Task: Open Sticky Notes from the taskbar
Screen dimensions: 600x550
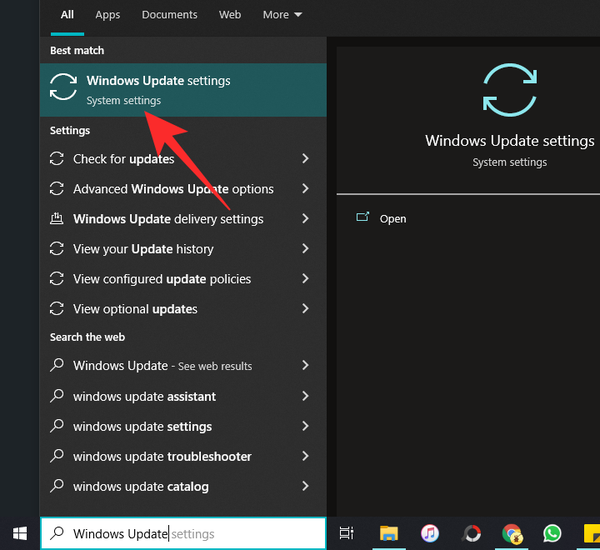Action: pos(592,534)
